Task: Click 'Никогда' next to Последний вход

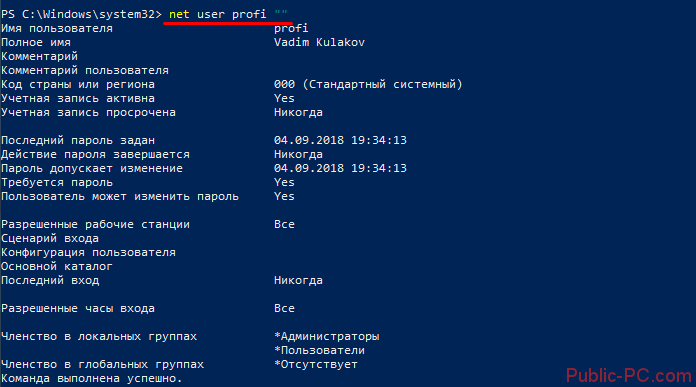Action: pos(298,280)
